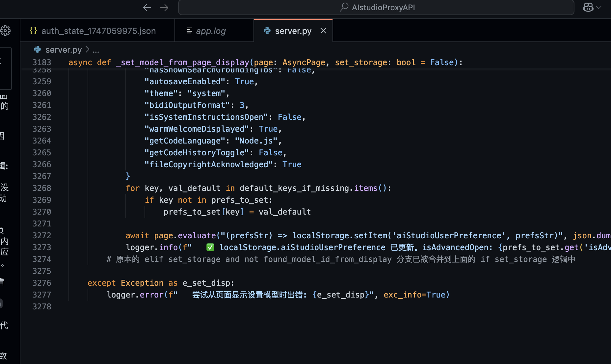Click "isSystemInstructionsOpen" key text
This screenshot has height=364, width=611.
[x=206, y=117]
